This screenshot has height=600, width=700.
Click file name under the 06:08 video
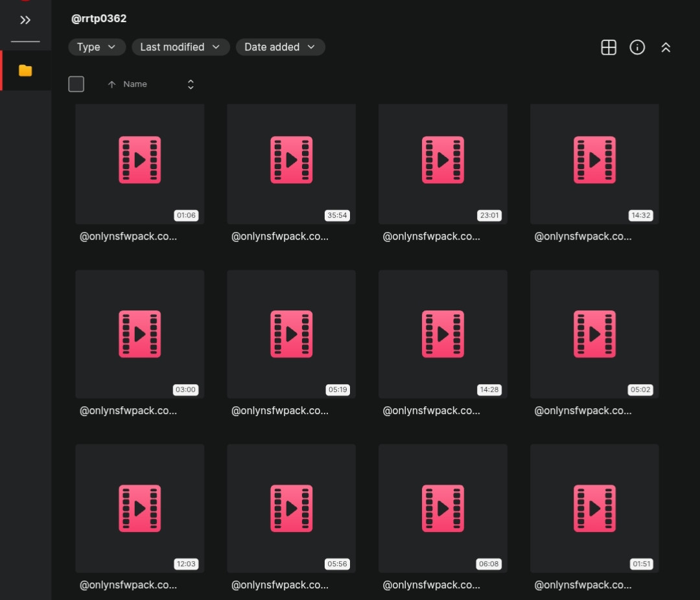(431, 585)
